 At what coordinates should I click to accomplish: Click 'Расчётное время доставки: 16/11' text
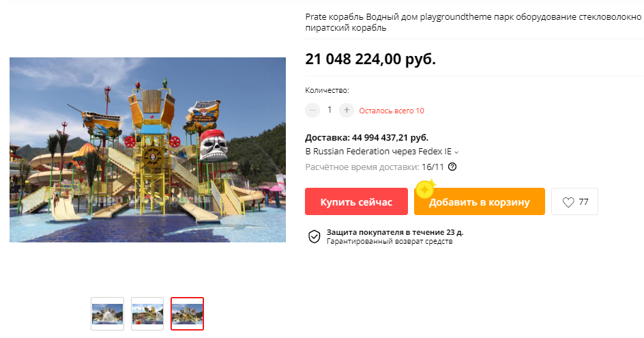(375, 167)
